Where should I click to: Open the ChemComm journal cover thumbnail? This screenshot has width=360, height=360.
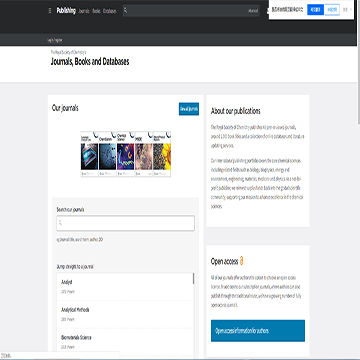point(108,154)
